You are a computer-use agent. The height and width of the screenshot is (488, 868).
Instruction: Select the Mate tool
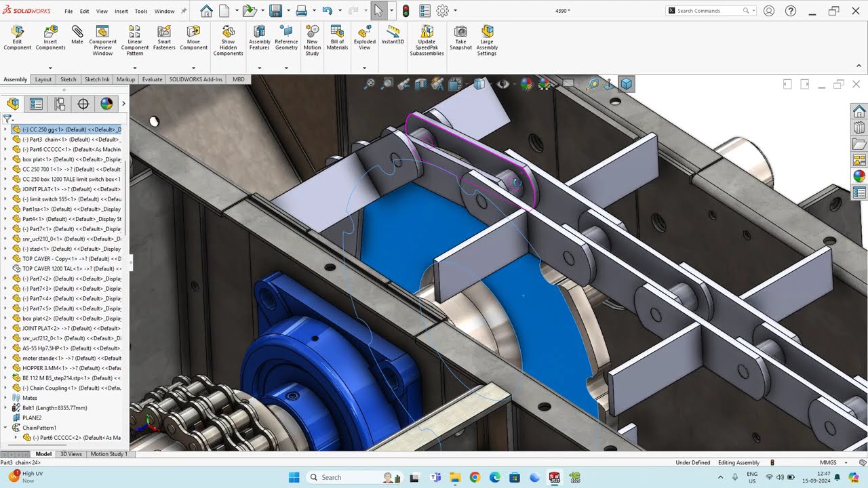[77, 35]
